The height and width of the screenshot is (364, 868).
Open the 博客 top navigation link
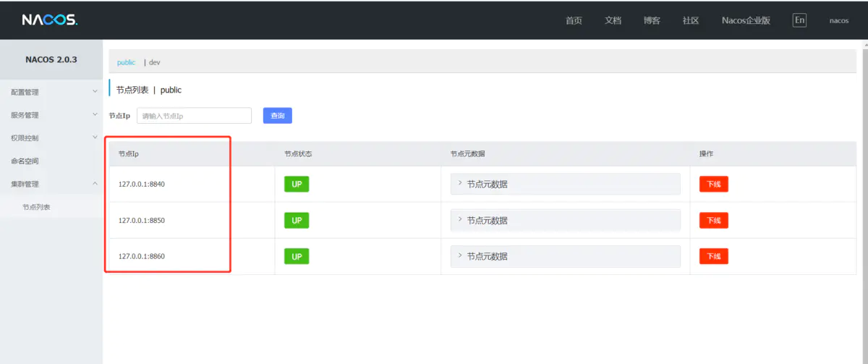click(x=652, y=20)
